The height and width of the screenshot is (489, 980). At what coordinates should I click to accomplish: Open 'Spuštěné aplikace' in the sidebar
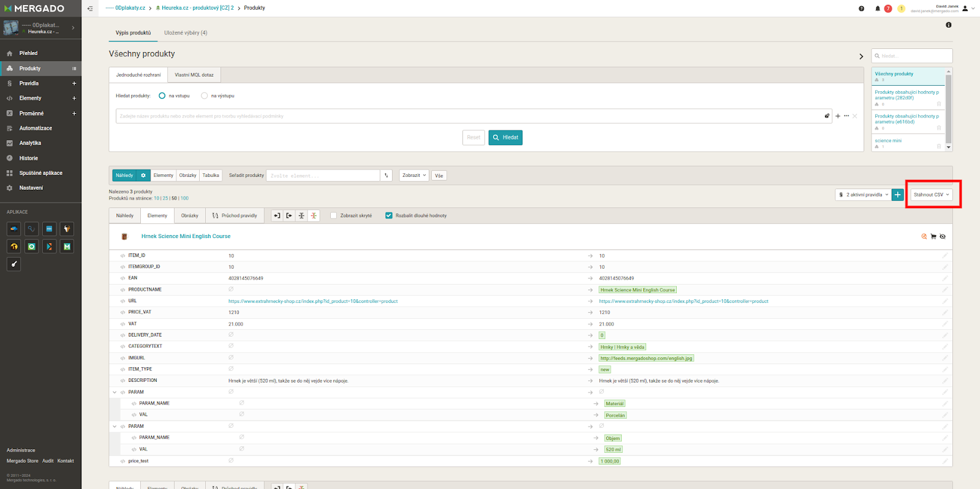(x=40, y=173)
